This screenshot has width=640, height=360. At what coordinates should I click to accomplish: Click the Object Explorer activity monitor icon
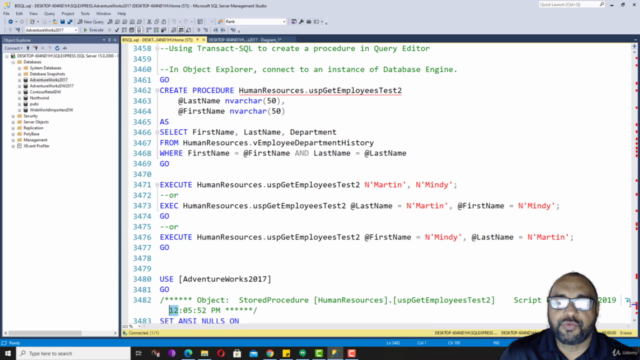click(x=65, y=48)
